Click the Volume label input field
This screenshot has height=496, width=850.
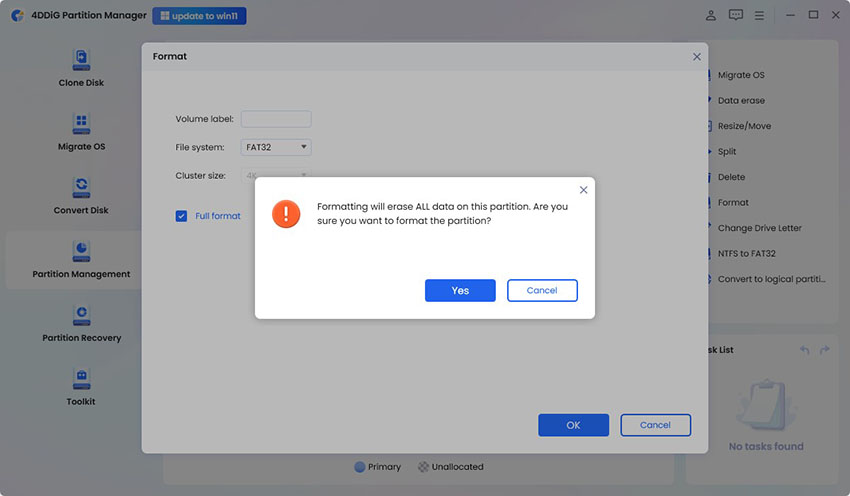(276, 119)
